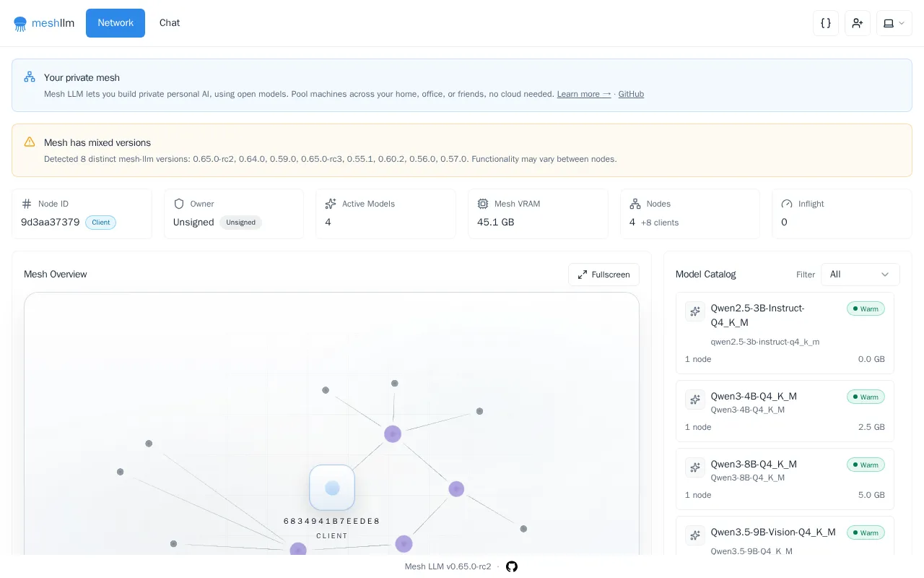Click the Warm badge on Qwen2.5-3B-Instruct

pos(866,309)
